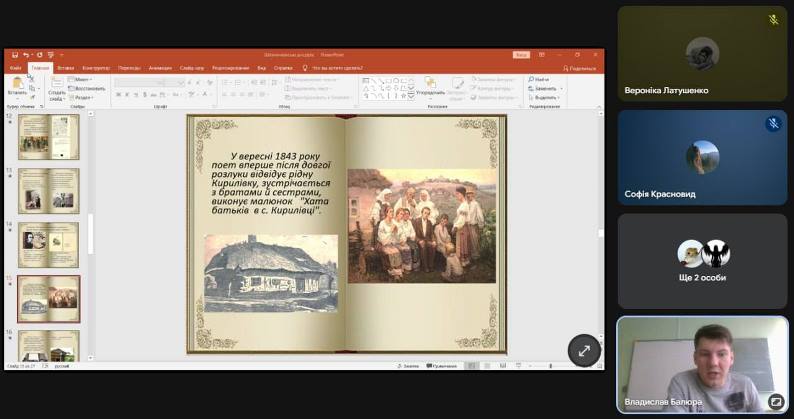This screenshot has height=419, width=794.
Task: Click the Share (Поделиться) button
Action: click(579, 68)
